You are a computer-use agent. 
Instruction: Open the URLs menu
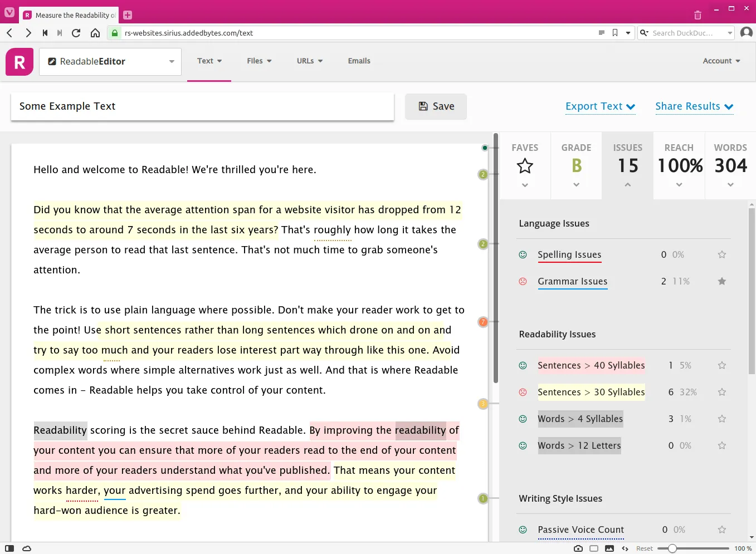coord(310,61)
